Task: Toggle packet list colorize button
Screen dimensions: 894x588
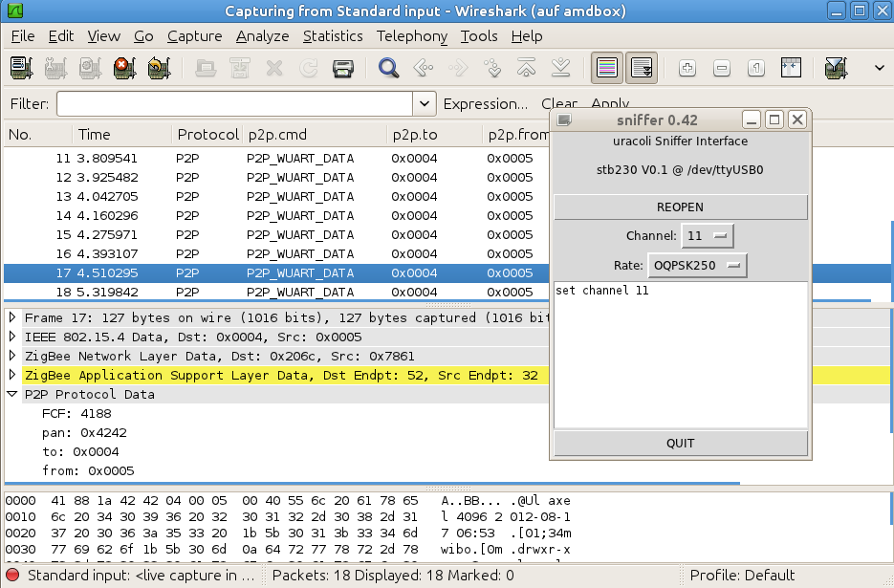Action: [606, 68]
